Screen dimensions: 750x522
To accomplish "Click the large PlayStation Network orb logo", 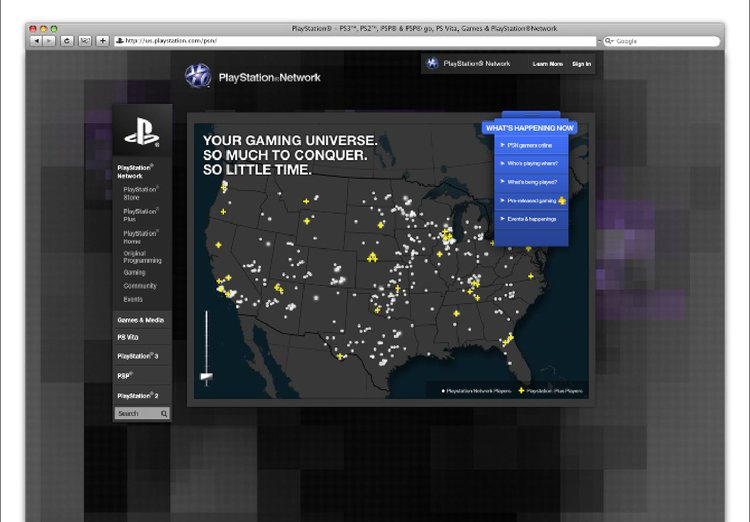I will [198, 76].
